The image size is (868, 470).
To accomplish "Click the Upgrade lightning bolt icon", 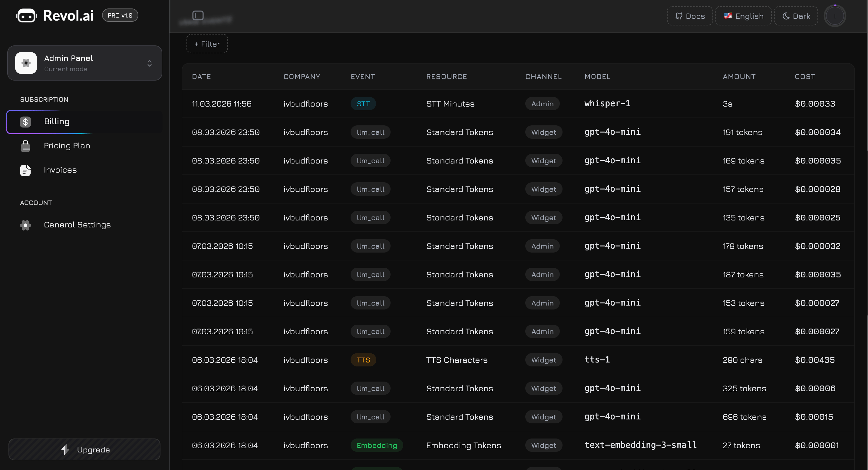I will point(65,449).
